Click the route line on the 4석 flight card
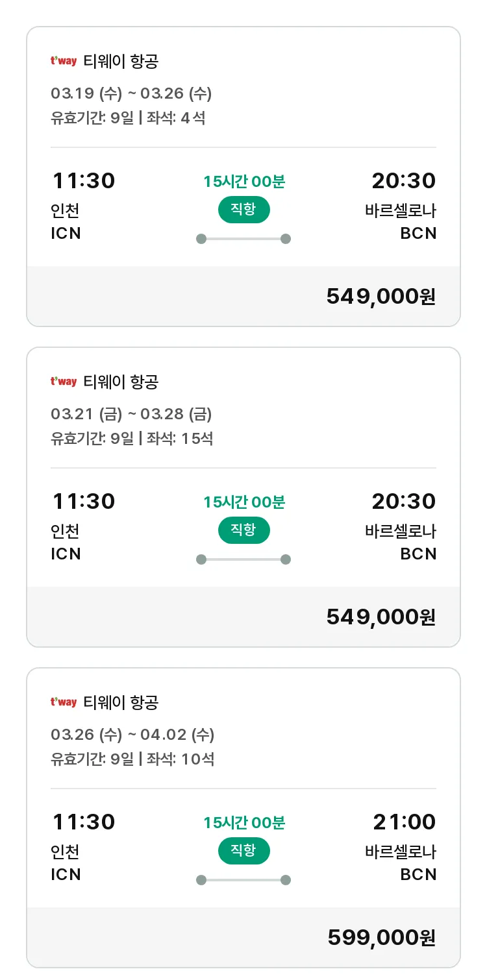The image size is (487, 980). 243,239
